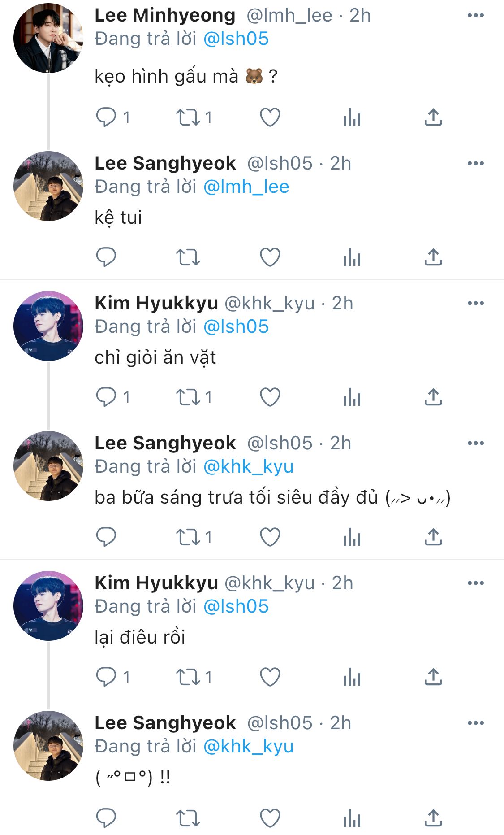This screenshot has height=835, width=504.
Task: Reply to the "ba bữa sáng trưa tối" tweet
Action: tap(106, 537)
